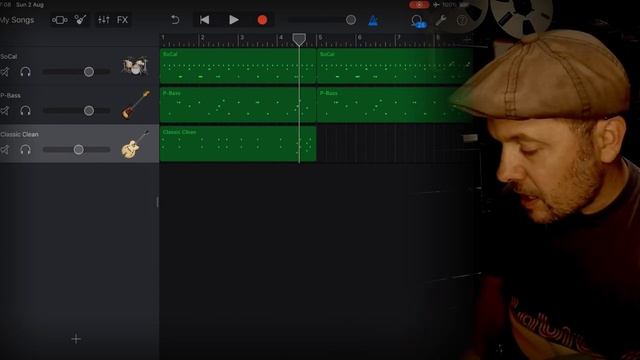Viewport: 640px width, 360px height.
Task: Select the SoCal drum kit icon
Action: 135,66
